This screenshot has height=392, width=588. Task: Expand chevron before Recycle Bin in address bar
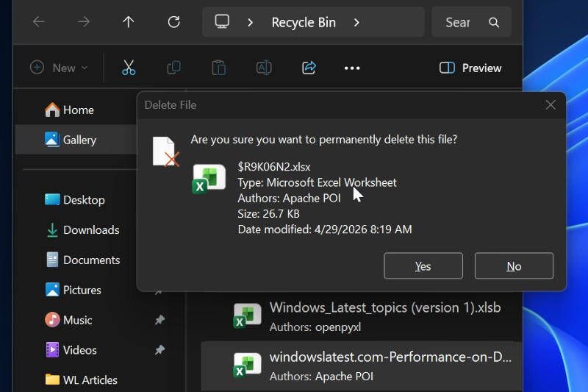[250, 23]
